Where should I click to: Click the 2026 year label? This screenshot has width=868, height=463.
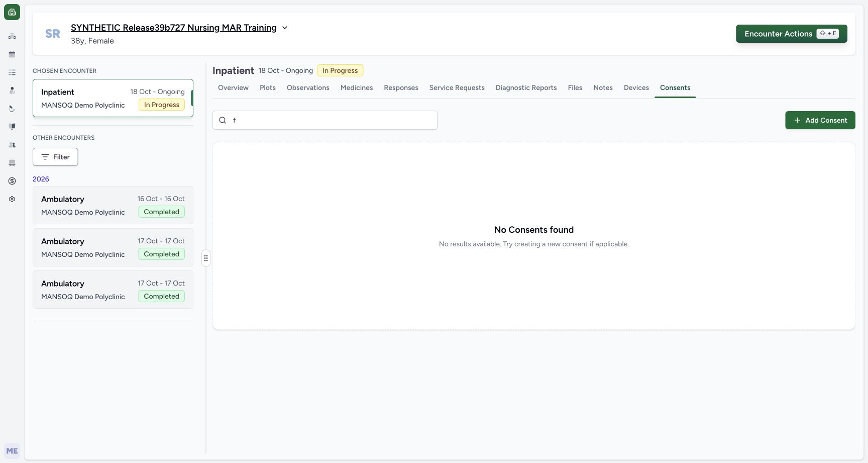[41, 179]
